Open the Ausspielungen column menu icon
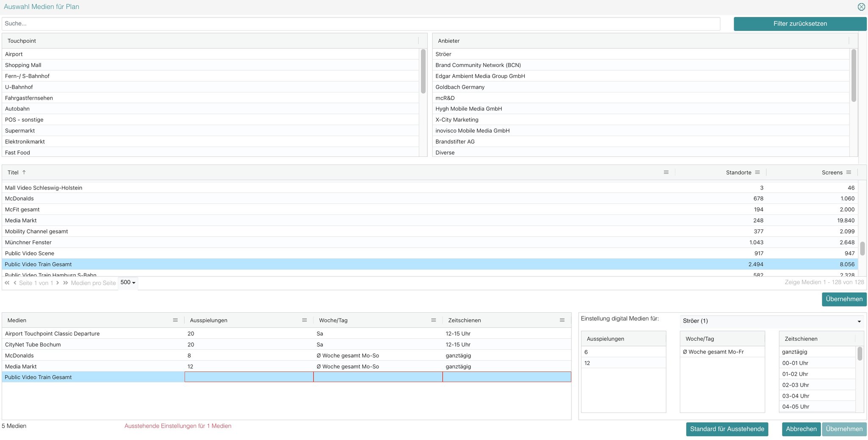The width and height of the screenshot is (868, 440). pos(304,320)
